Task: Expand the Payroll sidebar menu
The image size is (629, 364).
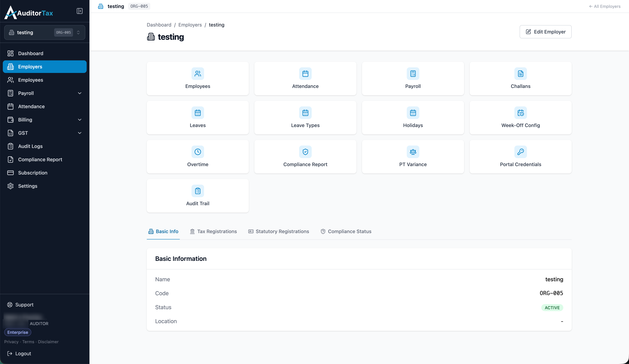Action: (45, 93)
